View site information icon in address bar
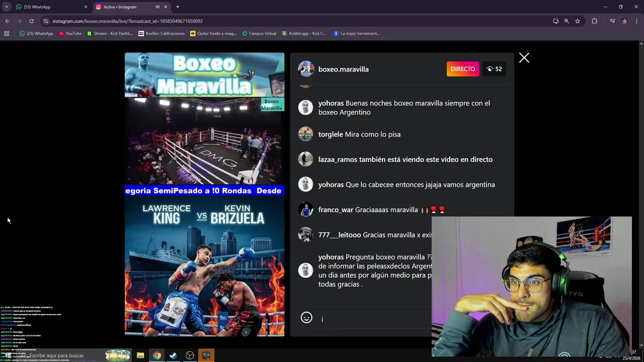 [46, 21]
